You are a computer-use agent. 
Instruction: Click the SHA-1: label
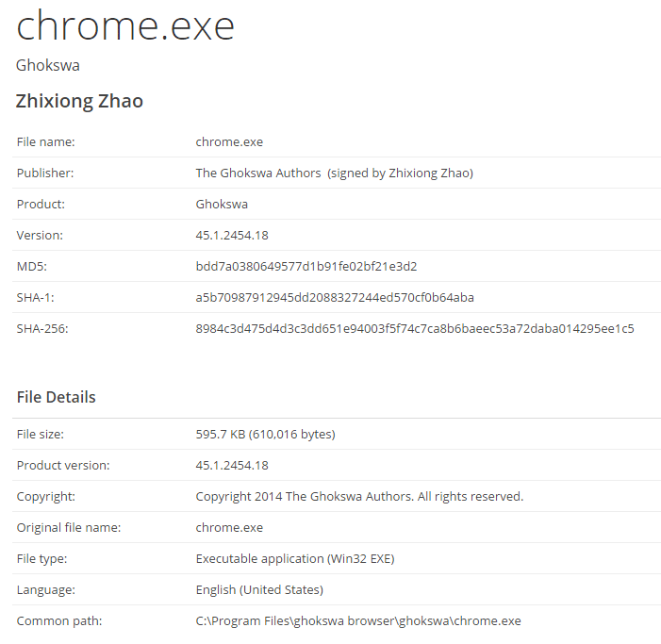click(x=36, y=298)
